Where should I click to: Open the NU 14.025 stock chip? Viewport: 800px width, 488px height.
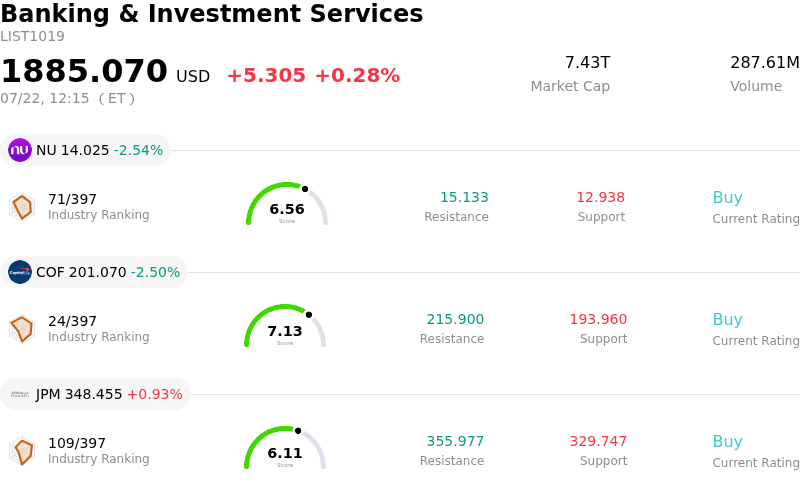coord(86,150)
